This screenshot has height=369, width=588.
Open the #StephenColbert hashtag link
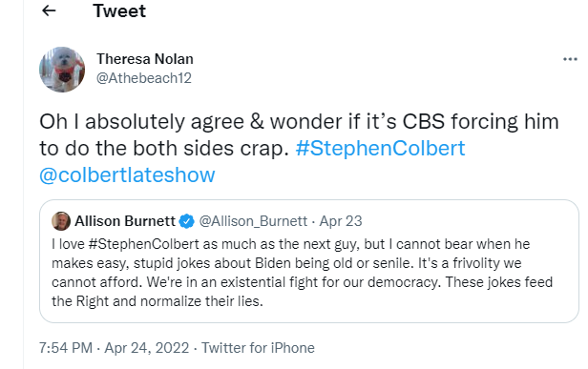pyautogui.click(x=380, y=148)
